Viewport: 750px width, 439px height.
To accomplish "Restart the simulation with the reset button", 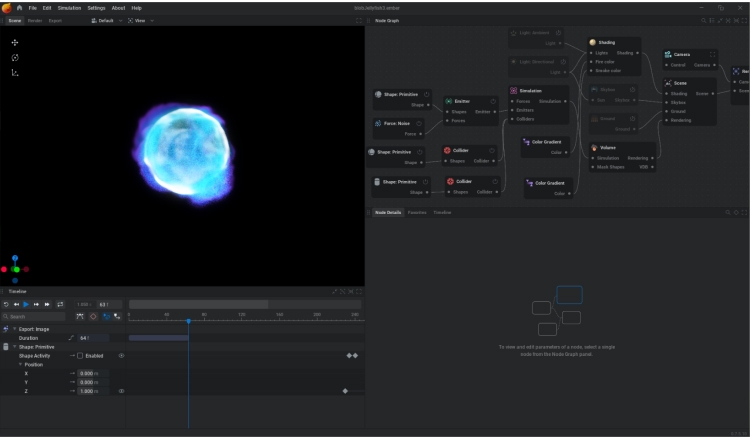I will pos(6,304).
